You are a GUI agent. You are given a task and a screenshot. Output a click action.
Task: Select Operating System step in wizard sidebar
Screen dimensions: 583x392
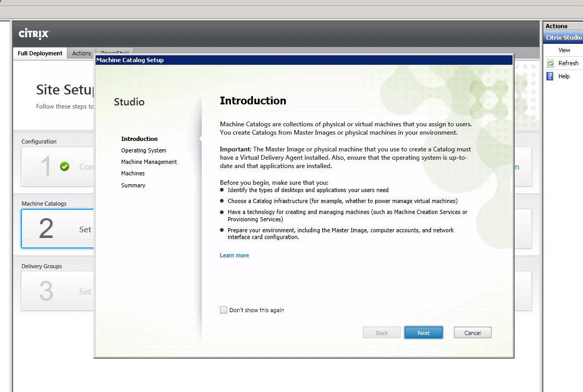point(144,150)
